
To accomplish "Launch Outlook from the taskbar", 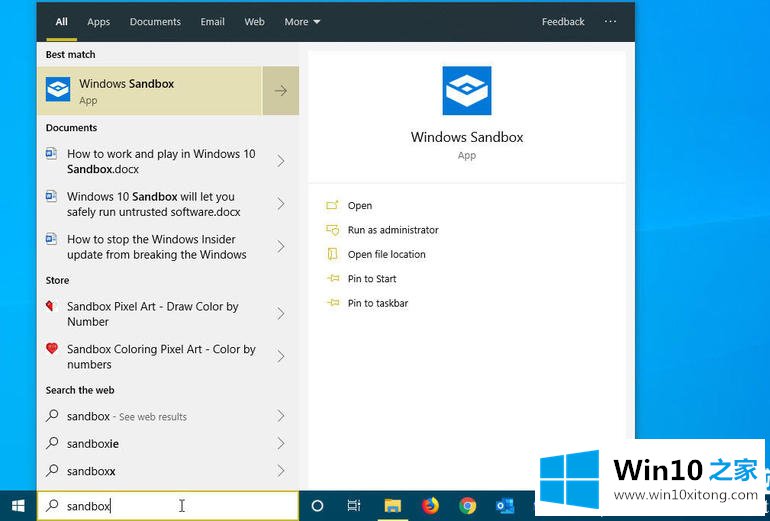I will (505, 505).
